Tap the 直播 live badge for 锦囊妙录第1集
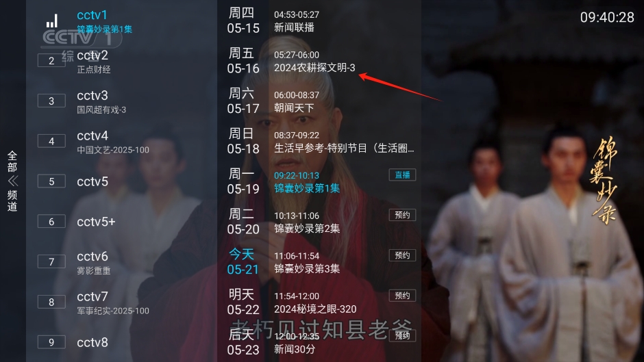 (x=403, y=175)
